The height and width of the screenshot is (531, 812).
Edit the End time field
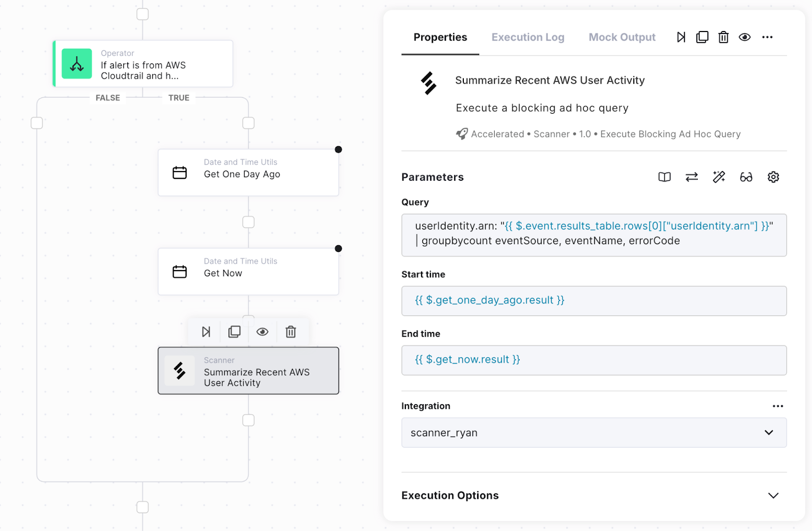(594, 360)
